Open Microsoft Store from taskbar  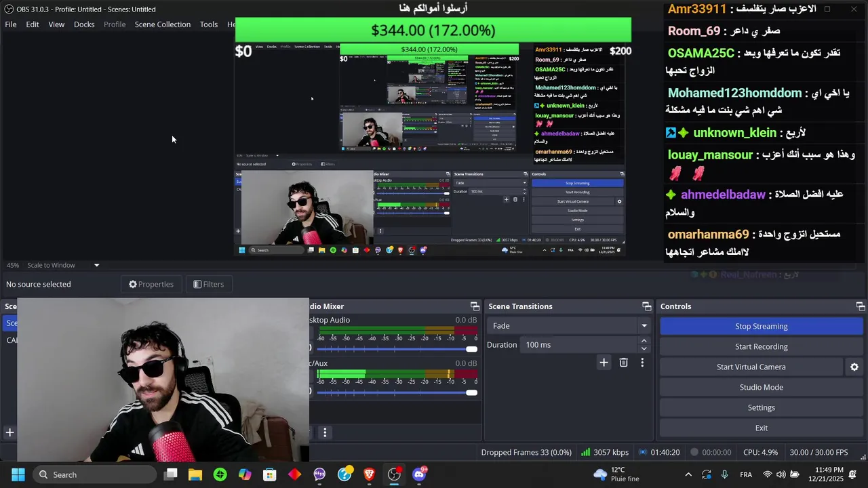tap(270, 474)
